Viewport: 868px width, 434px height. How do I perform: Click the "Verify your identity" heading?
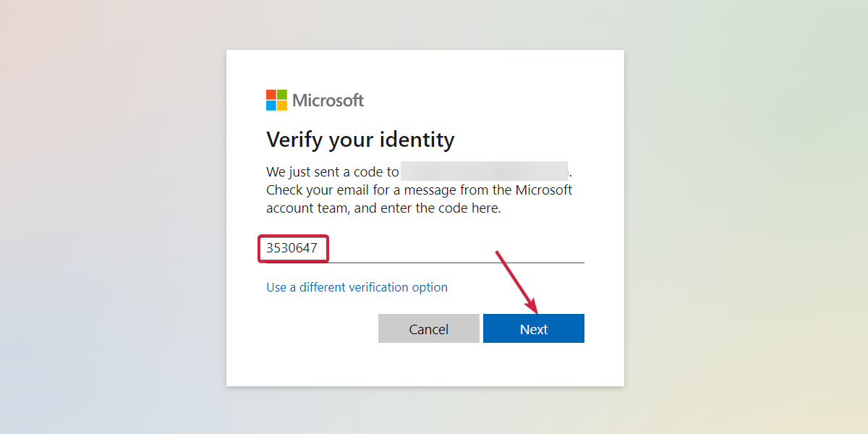coord(360,139)
